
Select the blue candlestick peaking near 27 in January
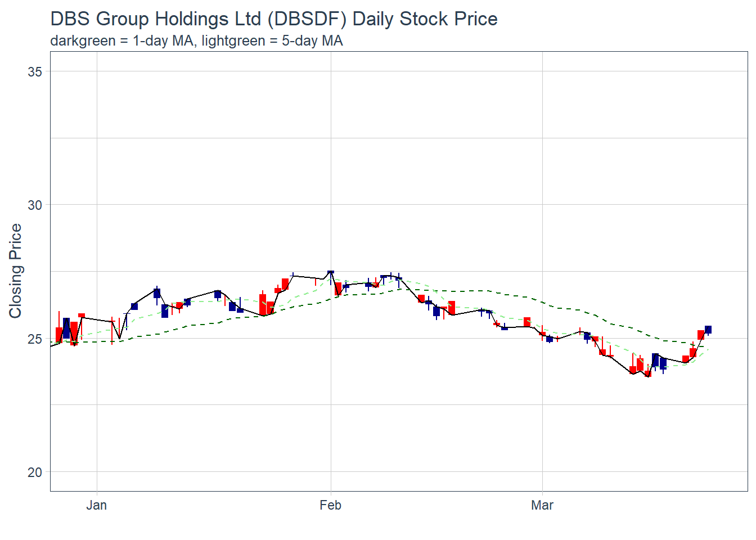tap(157, 293)
